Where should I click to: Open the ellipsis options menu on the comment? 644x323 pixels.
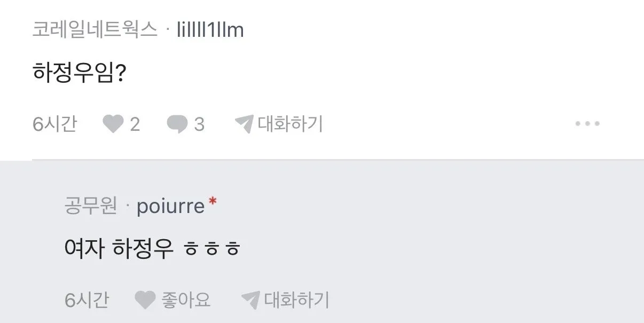tap(587, 124)
